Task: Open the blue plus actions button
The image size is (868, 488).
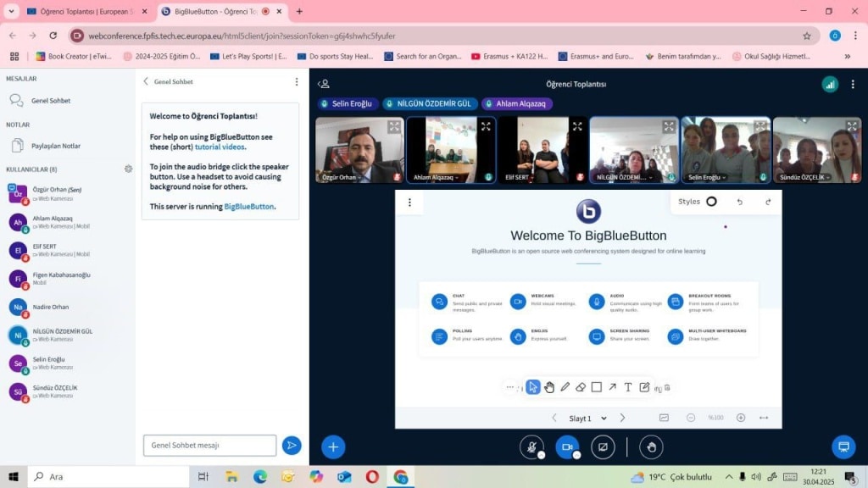Action: point(333,446)
